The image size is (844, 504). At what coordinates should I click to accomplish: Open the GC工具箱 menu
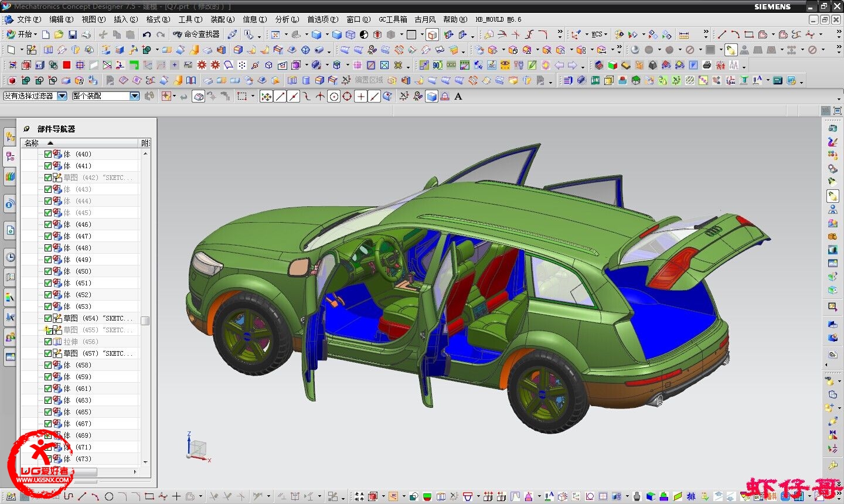coord(393,19)
